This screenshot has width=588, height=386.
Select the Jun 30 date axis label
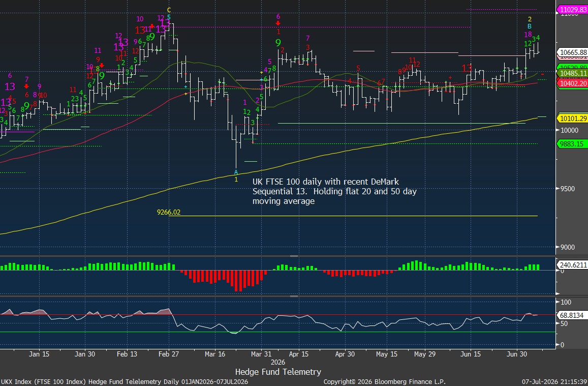click(517, 354)
